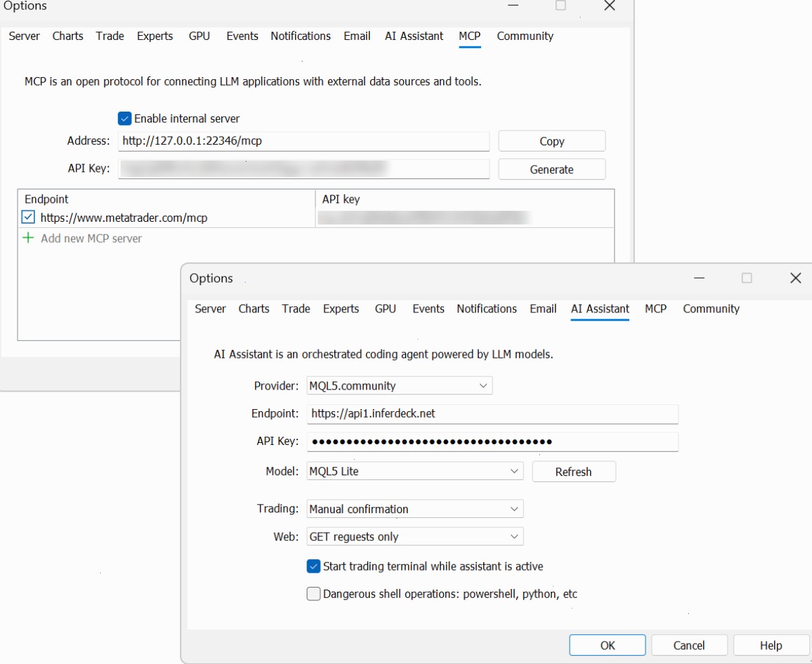Open the Provider dropdown MQL5.community
The image size is (812, 664).
click(400, 385)
